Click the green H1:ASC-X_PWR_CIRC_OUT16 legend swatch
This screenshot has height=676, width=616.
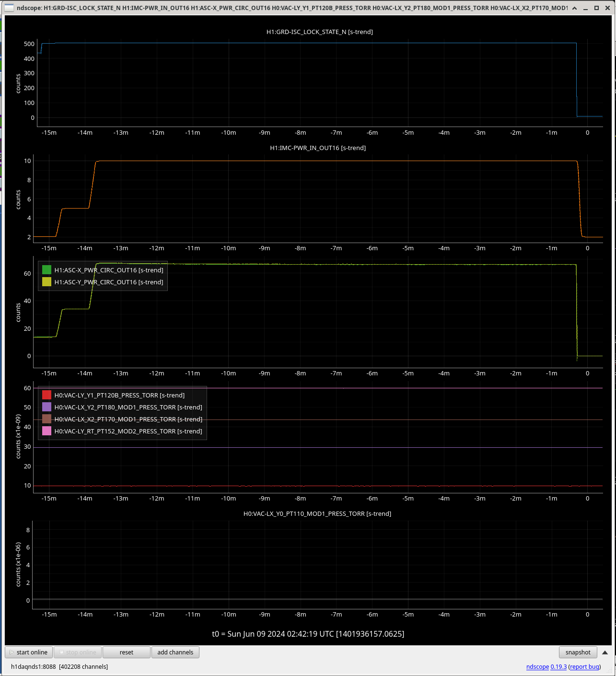pyautogui.click(x=46, y=270)
